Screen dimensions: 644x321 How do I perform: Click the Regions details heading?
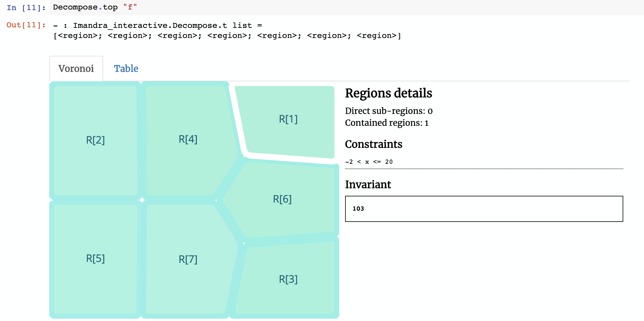pos(388,93)
